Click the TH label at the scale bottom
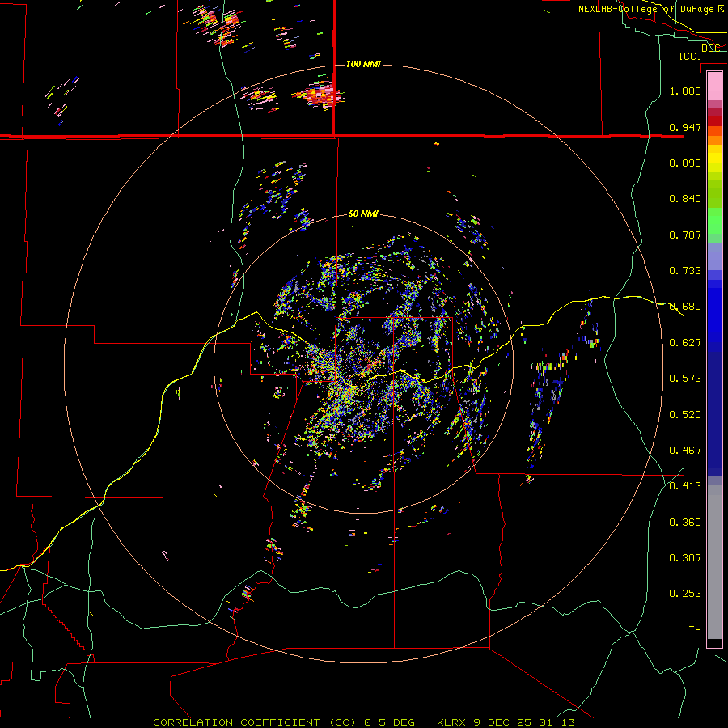Image resolution: width=728 pixels, height=728 pixels. click(x=695, y=630)
